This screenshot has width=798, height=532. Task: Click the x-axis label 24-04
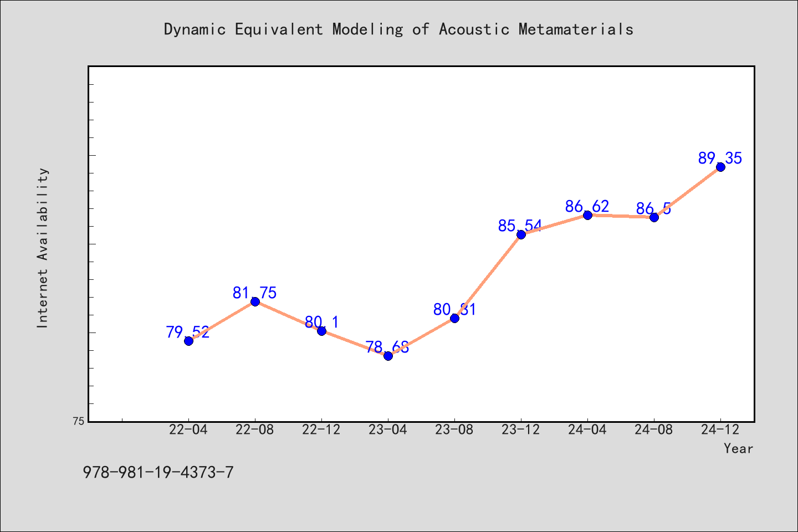coord(587,430)
